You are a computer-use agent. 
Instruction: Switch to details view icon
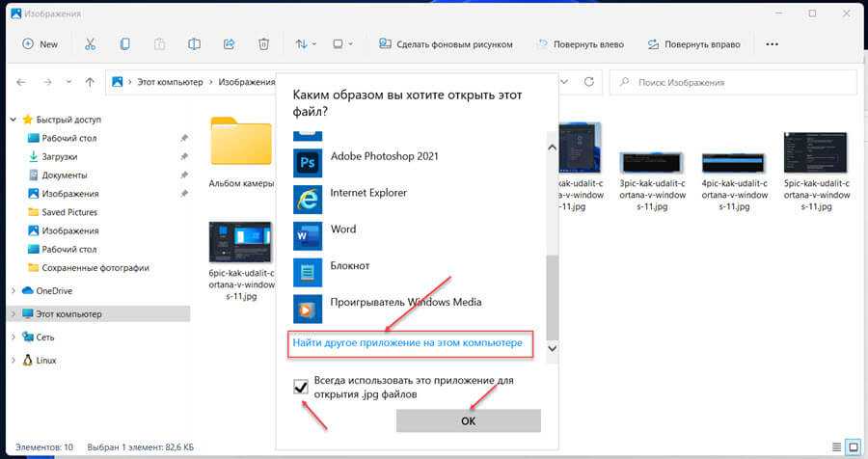(836, 446)
